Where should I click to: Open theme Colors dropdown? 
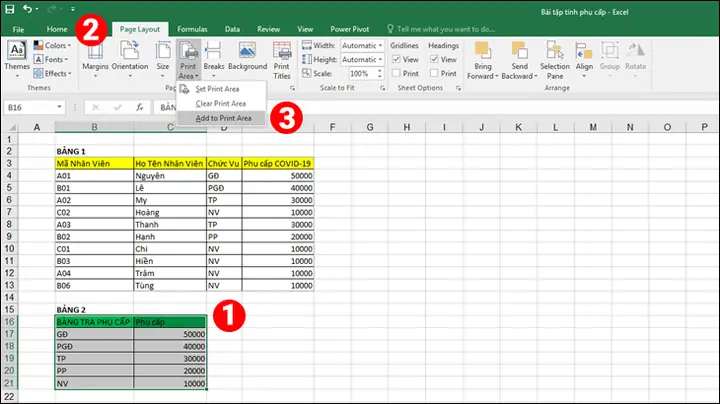(52, 45)
